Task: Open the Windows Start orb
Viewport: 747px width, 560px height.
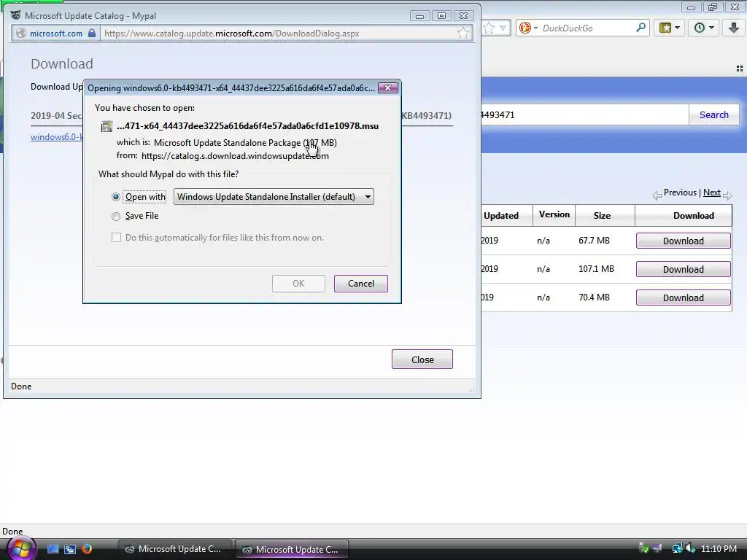Action: [20, 548]
